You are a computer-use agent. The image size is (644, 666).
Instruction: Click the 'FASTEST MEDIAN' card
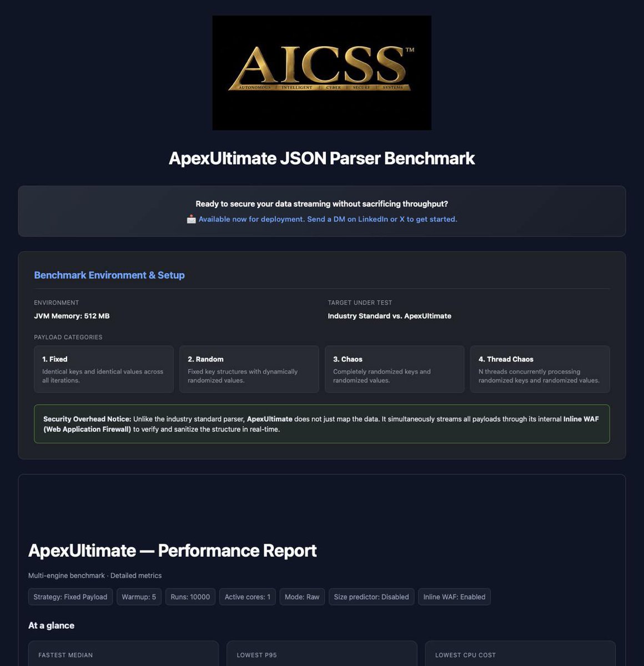tap(123, 654)
